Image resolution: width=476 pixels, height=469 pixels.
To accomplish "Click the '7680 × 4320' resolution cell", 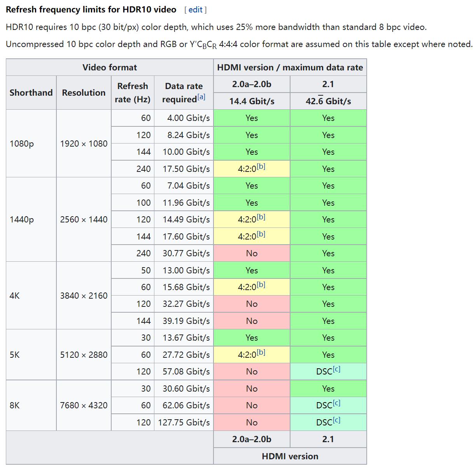I will point(84,405).
